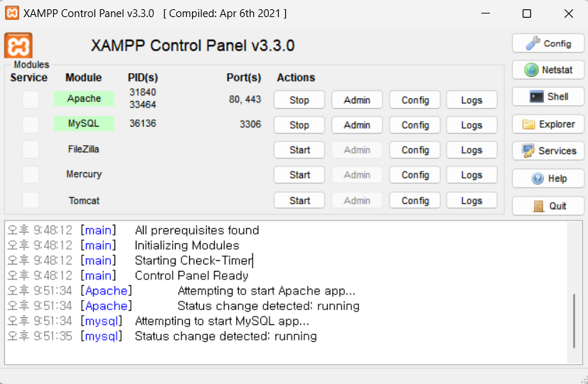
Task: Start the Tomcat module
Action: [299, 201]
